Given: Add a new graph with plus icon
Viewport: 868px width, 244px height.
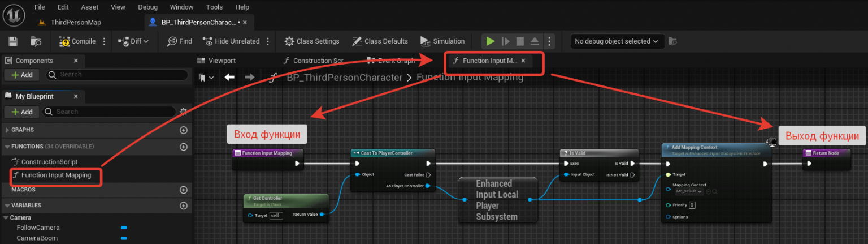Looking at the screenshot, I should (183, 130).
